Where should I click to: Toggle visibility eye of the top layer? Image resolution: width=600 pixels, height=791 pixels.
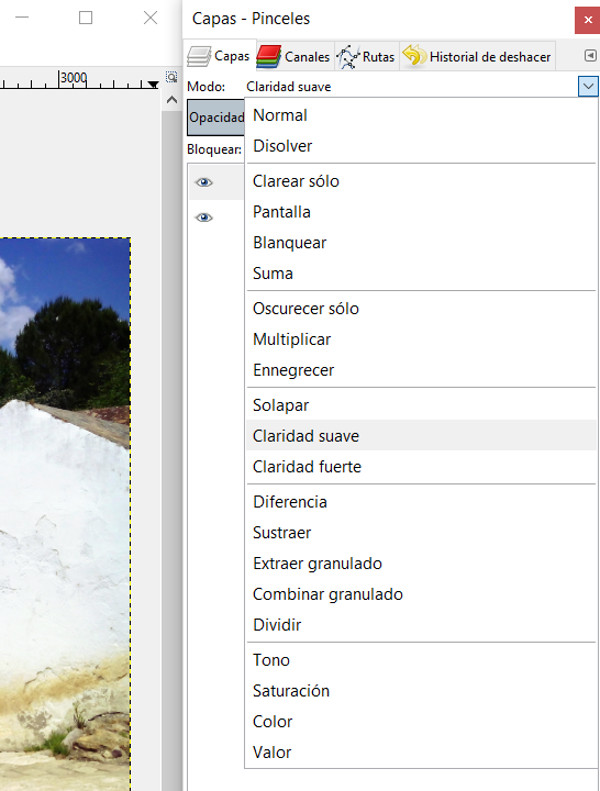pyautogui.click(x=204, y=182)
